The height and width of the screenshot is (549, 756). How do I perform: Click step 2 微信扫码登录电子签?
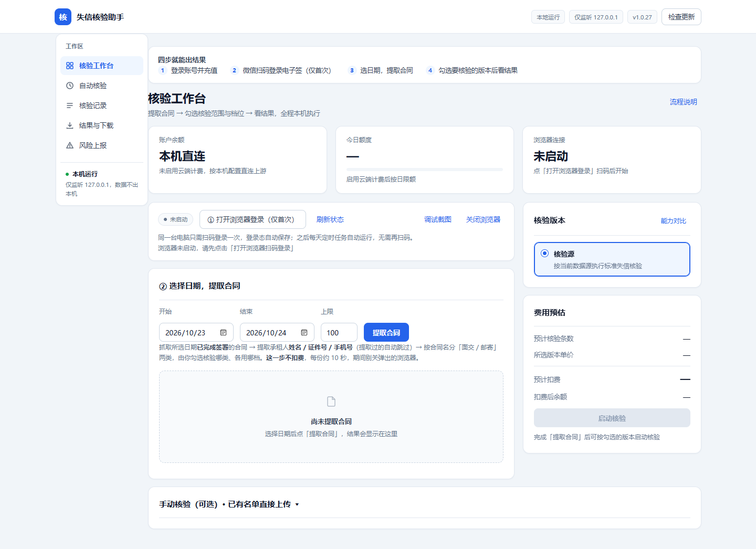[281, 70]
